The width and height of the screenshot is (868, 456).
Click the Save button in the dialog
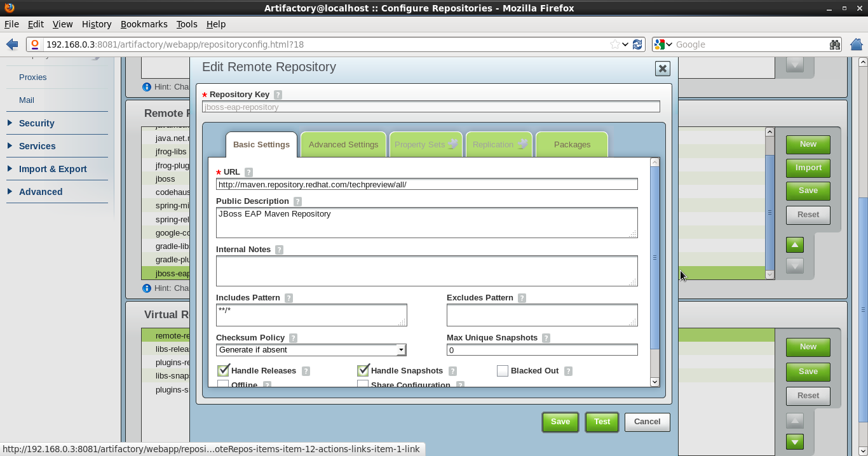pos(560,422)
